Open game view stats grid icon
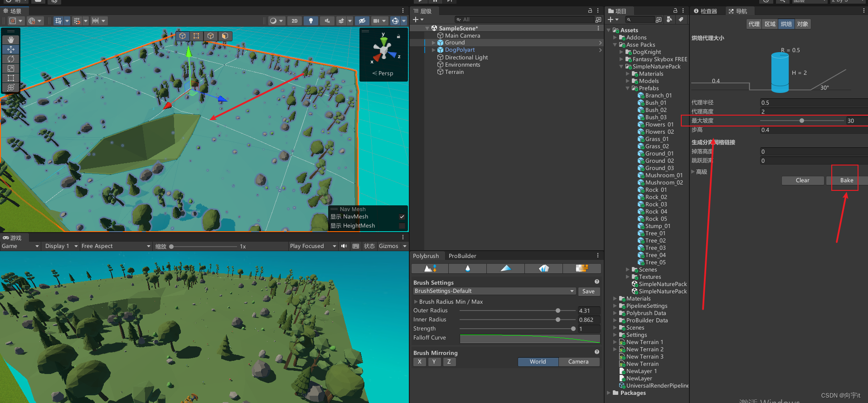The width and height of the screenshot is (868, 403). click(356, 246)
